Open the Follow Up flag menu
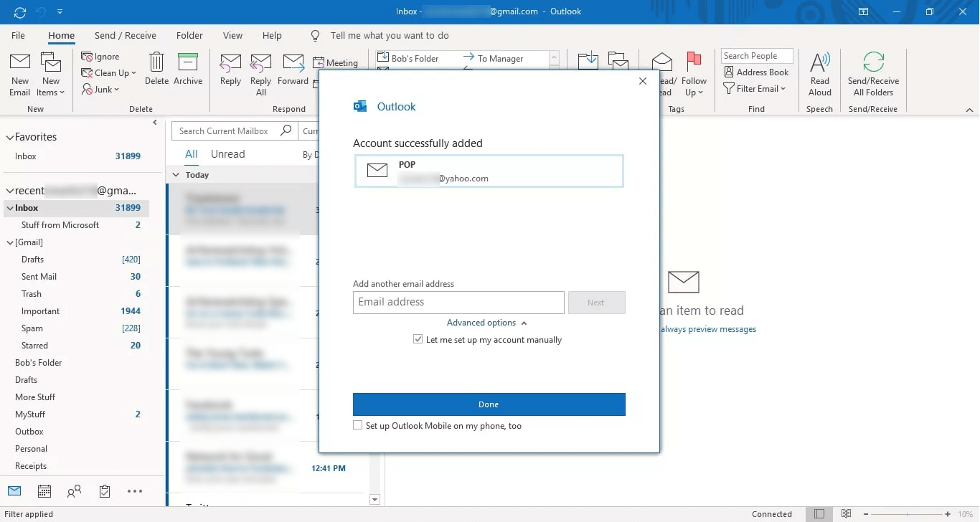 click(694, 75)
